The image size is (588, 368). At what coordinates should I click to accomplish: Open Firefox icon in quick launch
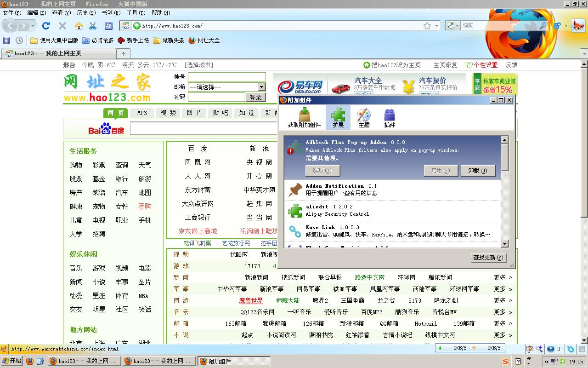pyautogui.click(x=30, y=361)
